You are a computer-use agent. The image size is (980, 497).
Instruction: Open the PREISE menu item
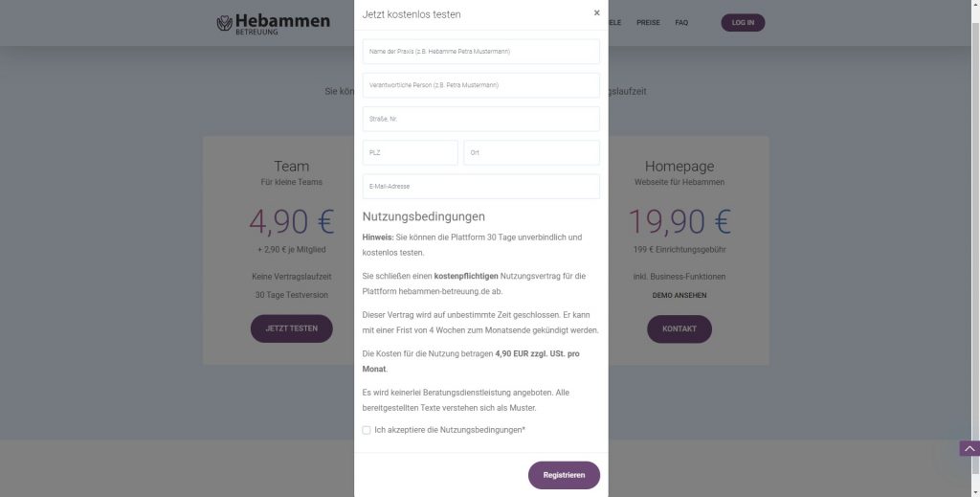(x=648, y=23)
